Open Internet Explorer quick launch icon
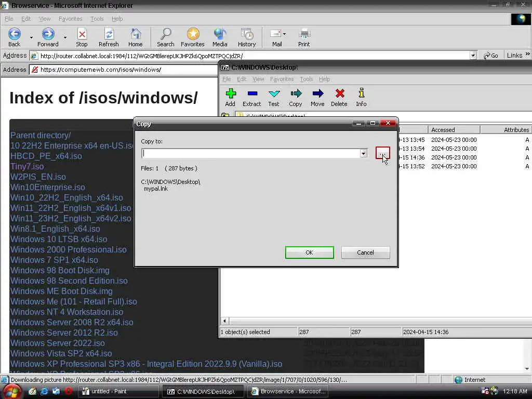Image resolution: width=532 pixels, height=399 pixels. coord(45,391)
